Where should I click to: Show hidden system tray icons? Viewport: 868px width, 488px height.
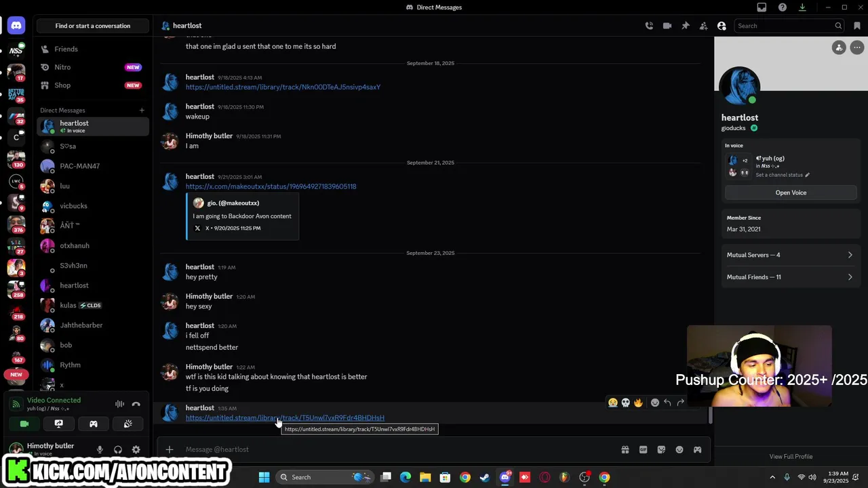(772, 477)
